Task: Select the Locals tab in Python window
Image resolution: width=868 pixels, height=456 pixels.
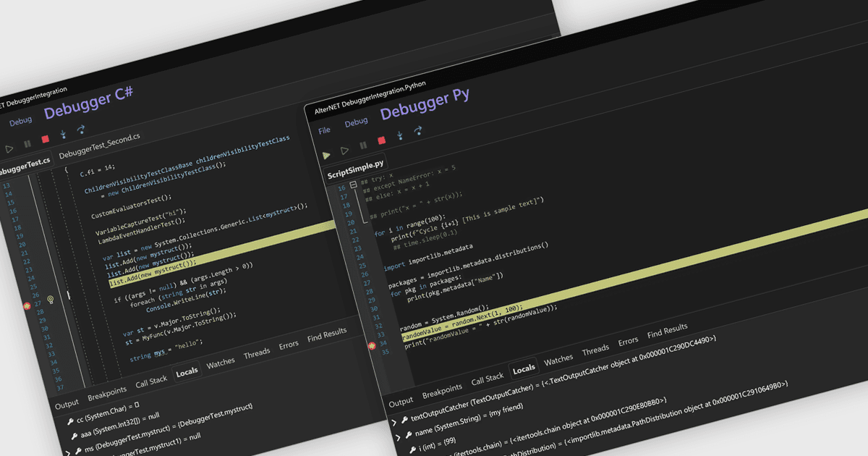Action: point(524,369)
